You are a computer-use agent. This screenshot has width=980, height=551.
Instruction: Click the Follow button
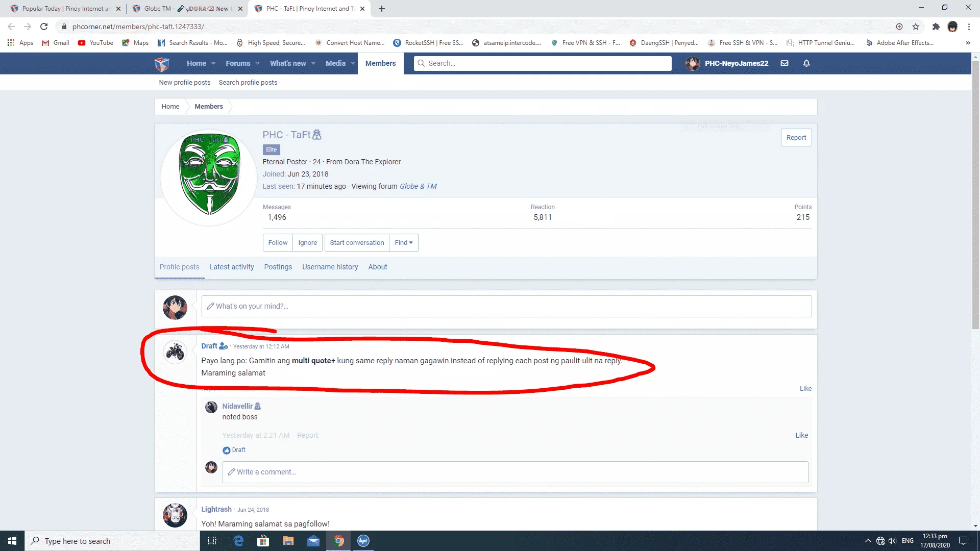pos(278,243)
